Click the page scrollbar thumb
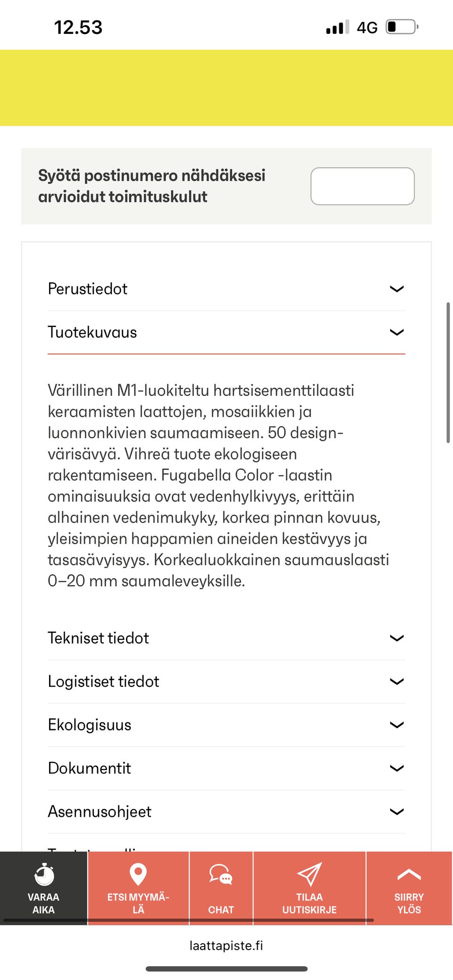The height and width of the screenshot is (980, 453). (448, 373)
